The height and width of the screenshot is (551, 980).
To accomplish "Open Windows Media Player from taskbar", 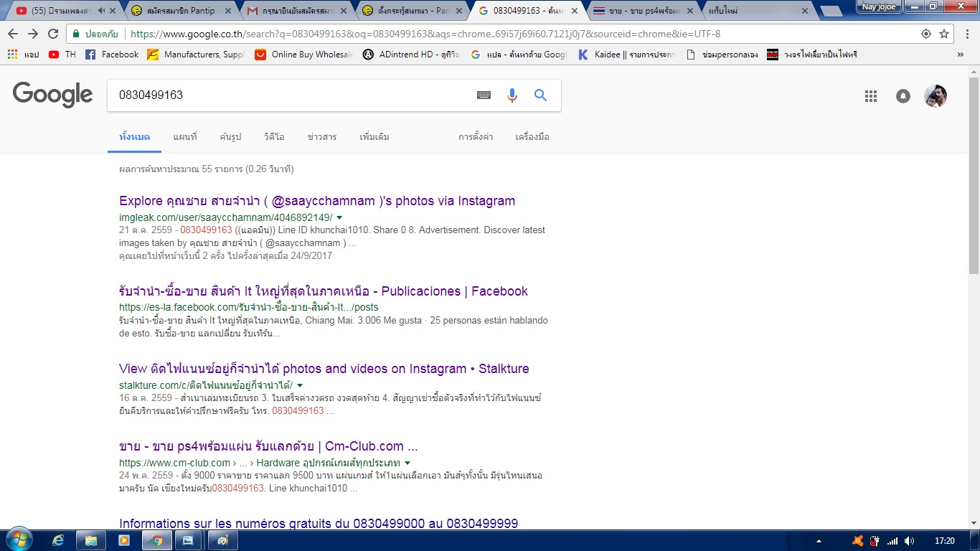I will point(123,540).
